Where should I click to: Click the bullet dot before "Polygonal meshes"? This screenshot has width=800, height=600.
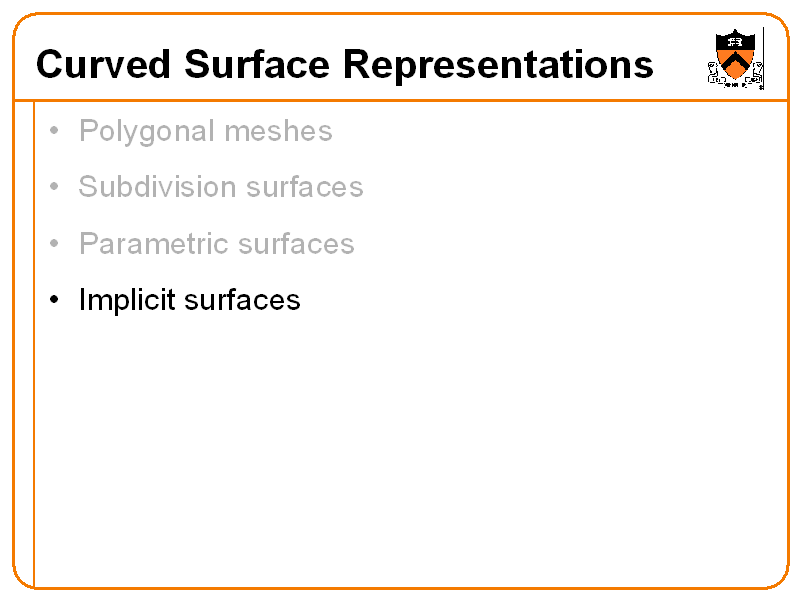[54, 132]
